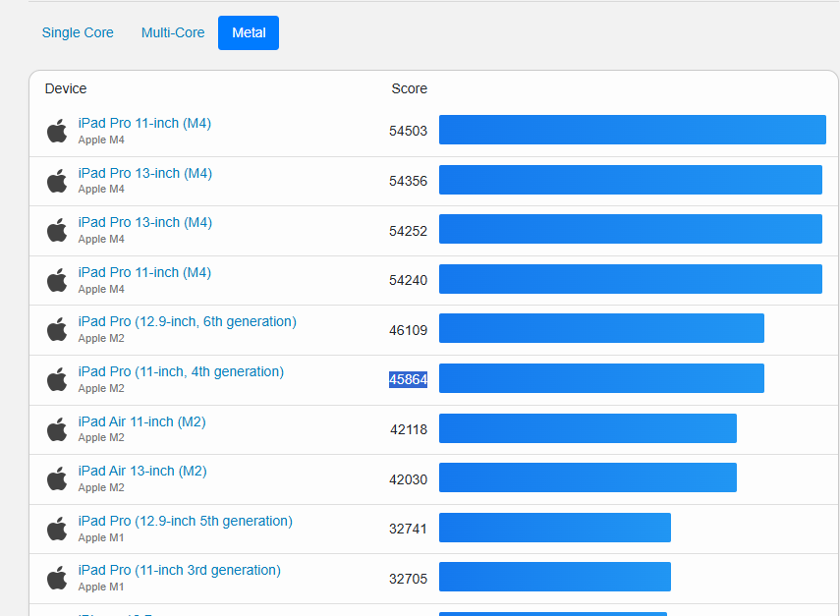Click the score value 54503
840x616 pixels.
point(409,132)
